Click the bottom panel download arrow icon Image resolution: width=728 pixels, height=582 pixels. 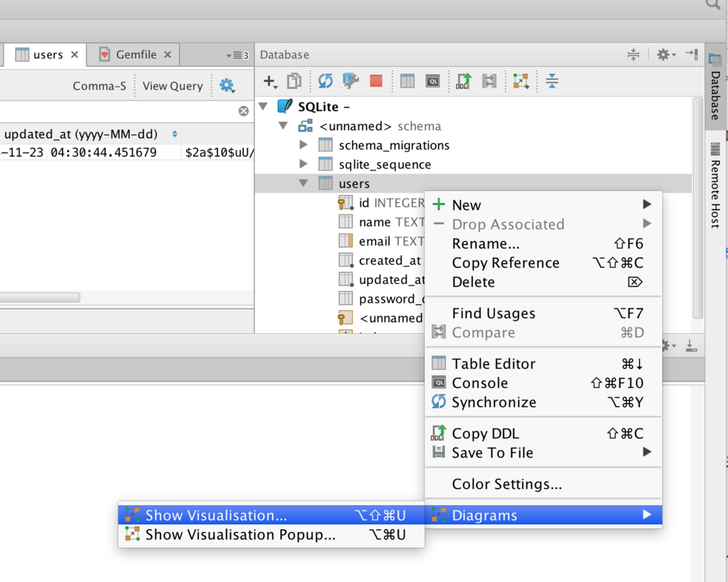(691, 346)
